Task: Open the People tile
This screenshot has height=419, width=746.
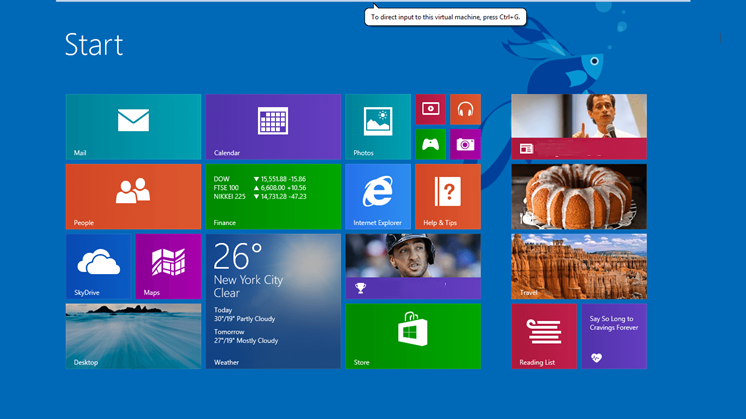Action: tap(133, 196)
